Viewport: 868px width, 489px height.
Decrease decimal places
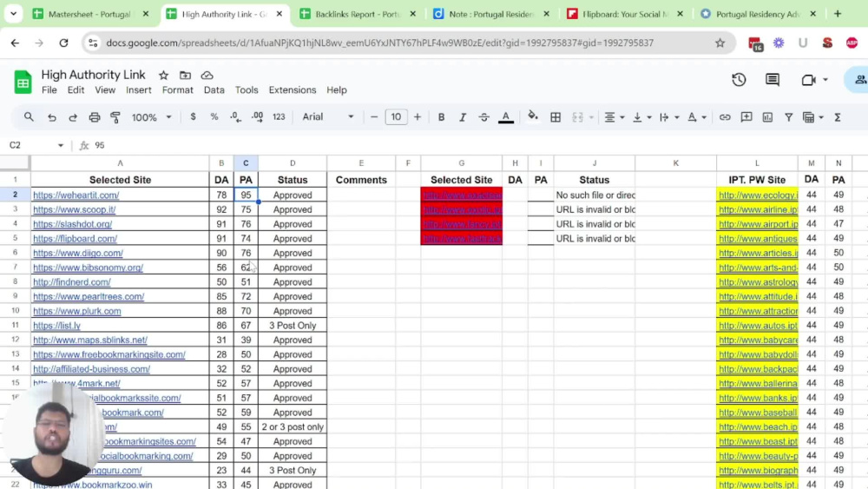coord(235,117)
